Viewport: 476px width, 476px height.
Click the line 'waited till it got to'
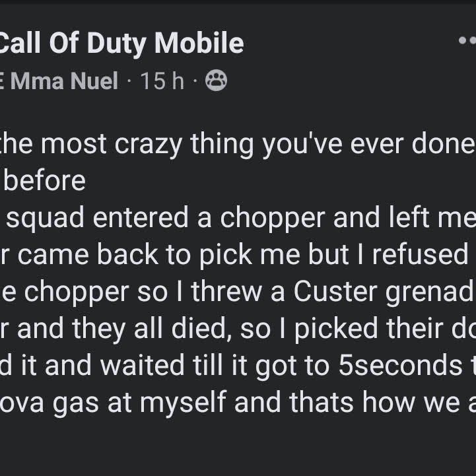[238, 366]
